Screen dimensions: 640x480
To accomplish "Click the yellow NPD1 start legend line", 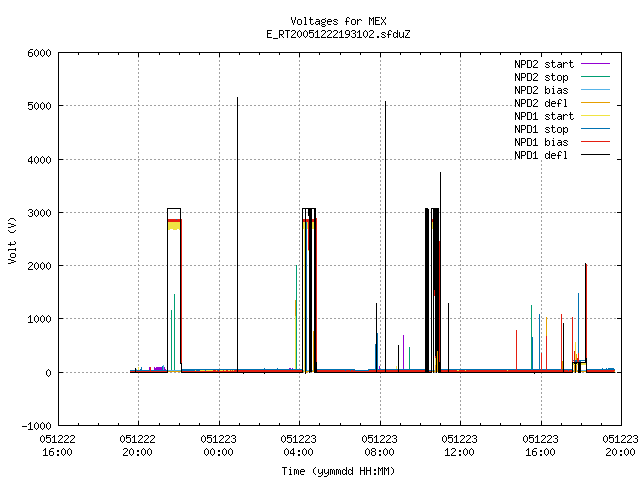I will [x=595, y=116].
